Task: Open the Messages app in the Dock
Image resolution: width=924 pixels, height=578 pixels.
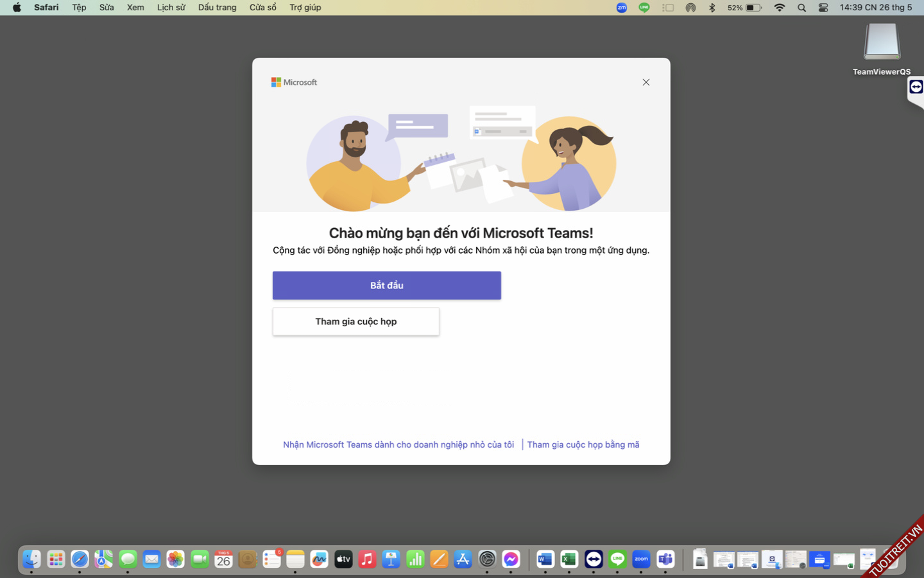Action: 128,559
